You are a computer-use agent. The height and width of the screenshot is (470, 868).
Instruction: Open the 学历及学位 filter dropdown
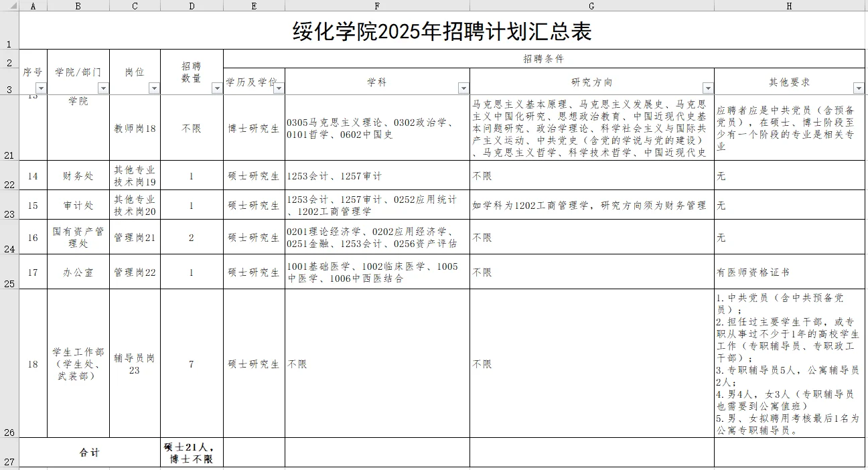pos(278,87)
